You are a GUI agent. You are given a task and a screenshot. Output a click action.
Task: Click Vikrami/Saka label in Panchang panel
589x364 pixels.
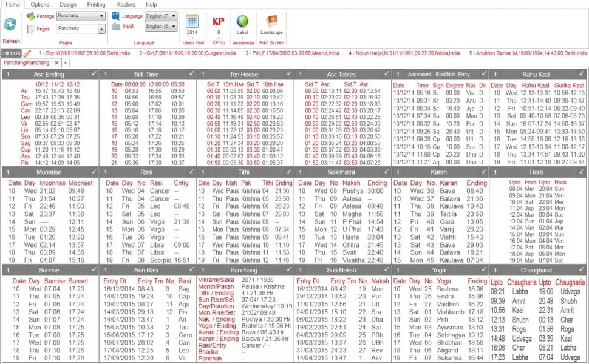(216, 280)
